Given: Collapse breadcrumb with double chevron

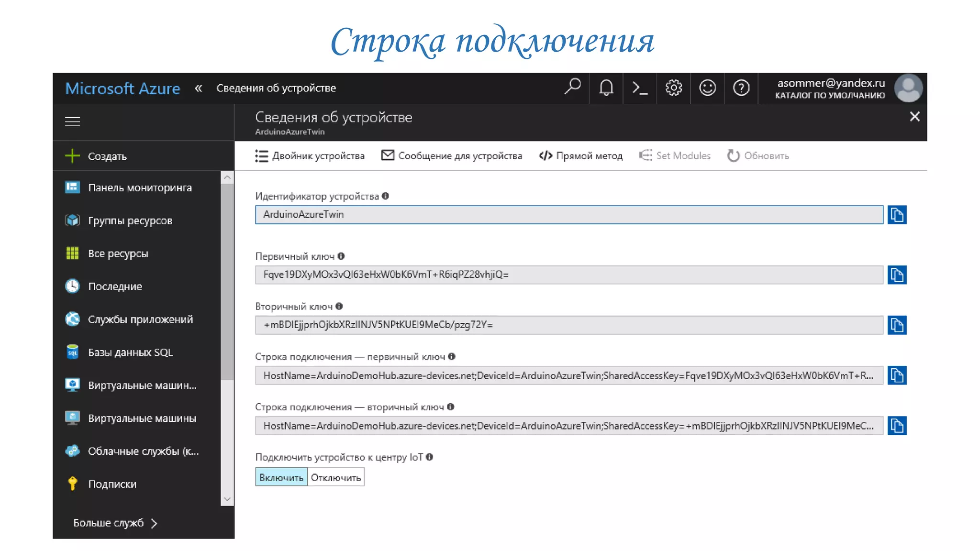Looking at the screenshot, I should (x=199, y=88).
